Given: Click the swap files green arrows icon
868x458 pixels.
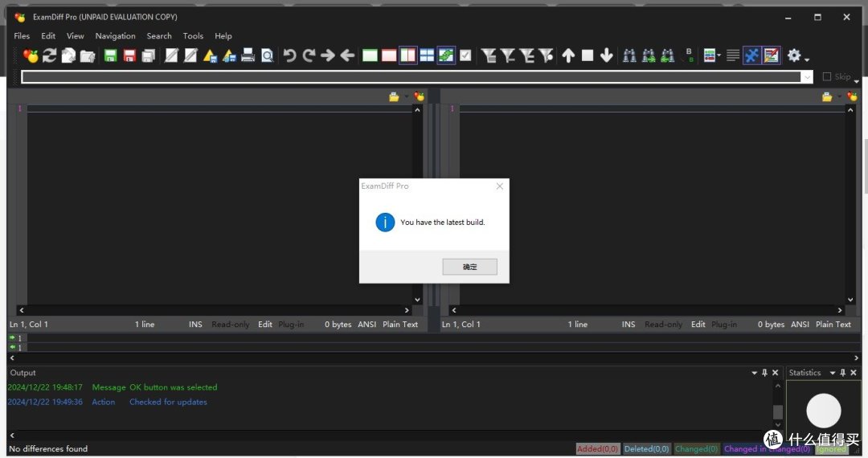Looking at the screenshot, I should (446, 55).
